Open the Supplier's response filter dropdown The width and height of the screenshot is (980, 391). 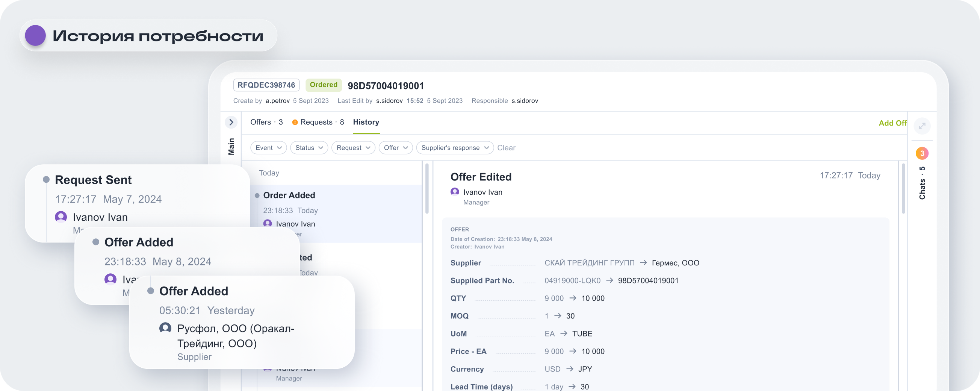point(455,148)
